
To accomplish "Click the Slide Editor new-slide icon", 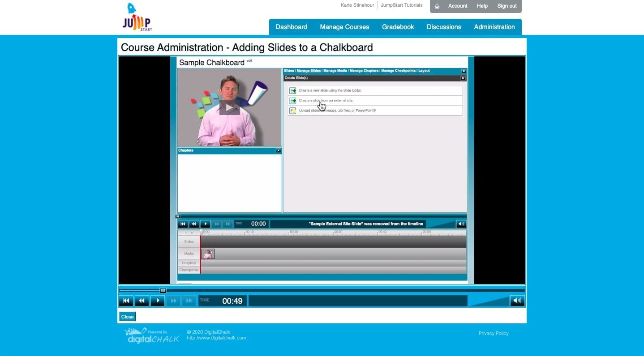I will tap(293, 90).
